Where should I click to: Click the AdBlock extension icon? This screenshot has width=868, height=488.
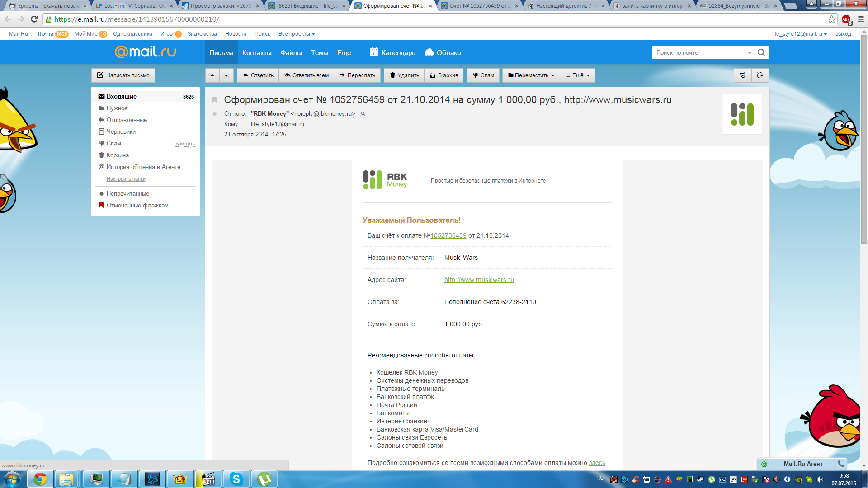846,19
